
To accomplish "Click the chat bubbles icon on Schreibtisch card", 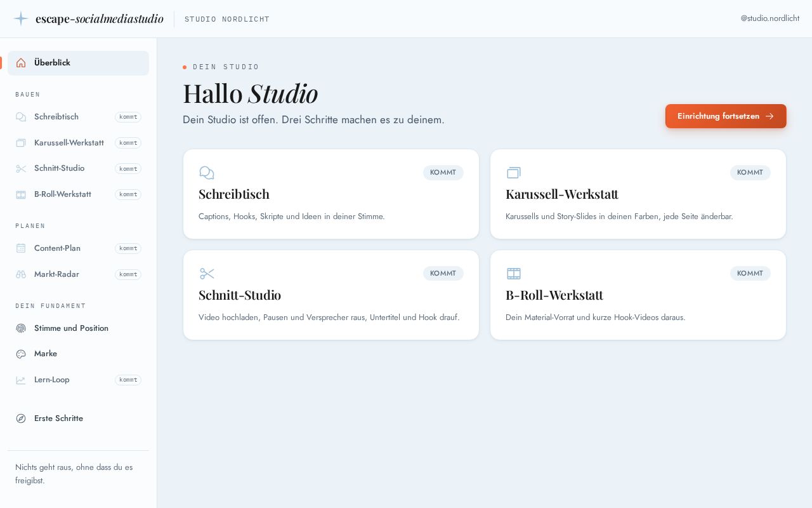I will (x=207, y=173).
